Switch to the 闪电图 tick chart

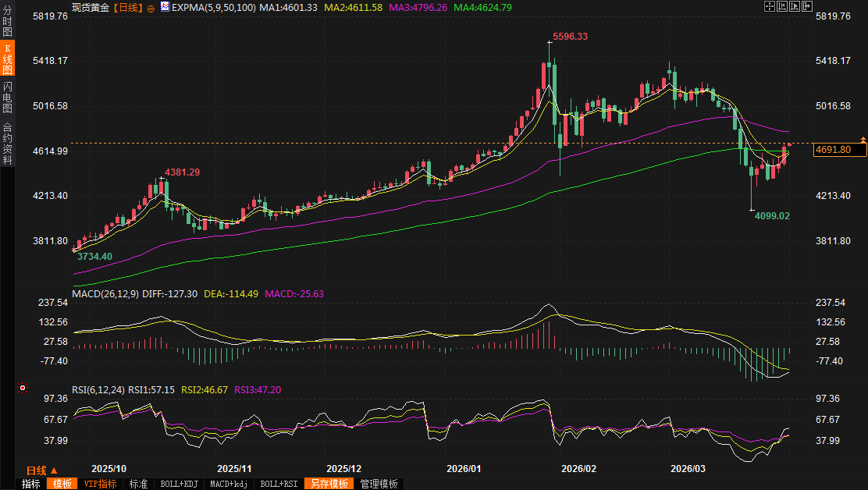(7, 97)
